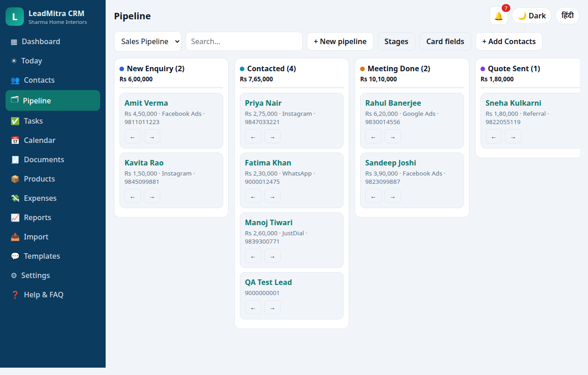Open Priya Nair lead name

click(263, 103)
